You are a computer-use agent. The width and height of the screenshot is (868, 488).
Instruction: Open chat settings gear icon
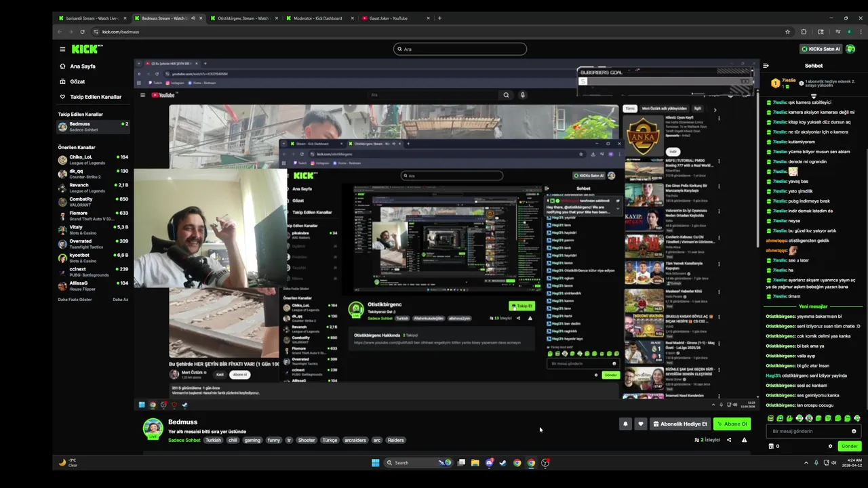pos(830,446)
